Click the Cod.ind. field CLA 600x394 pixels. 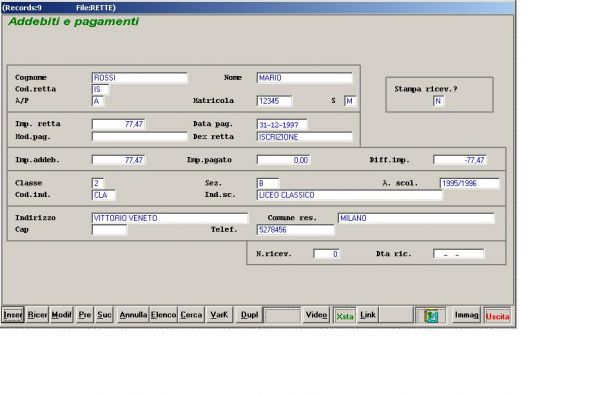point(103,195)
